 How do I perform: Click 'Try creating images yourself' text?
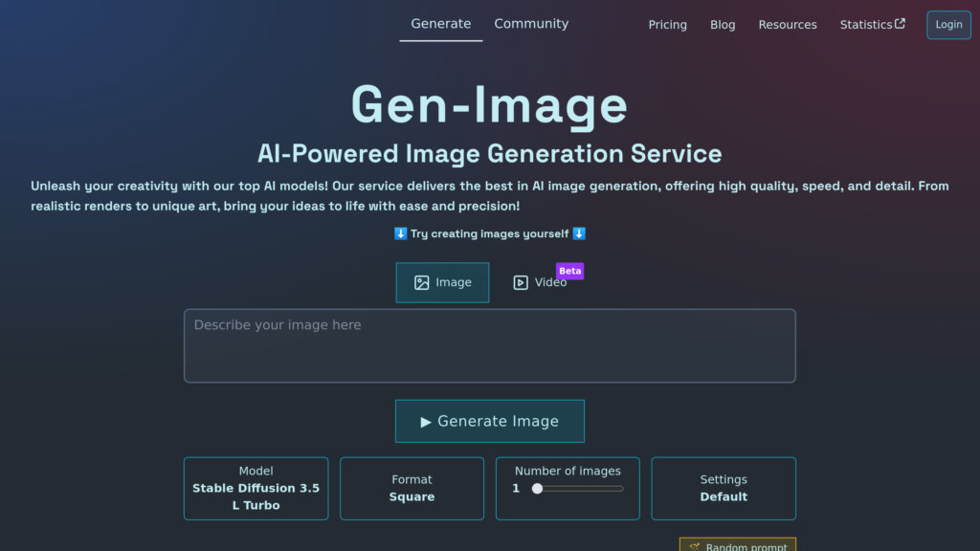tap(489, 233)
